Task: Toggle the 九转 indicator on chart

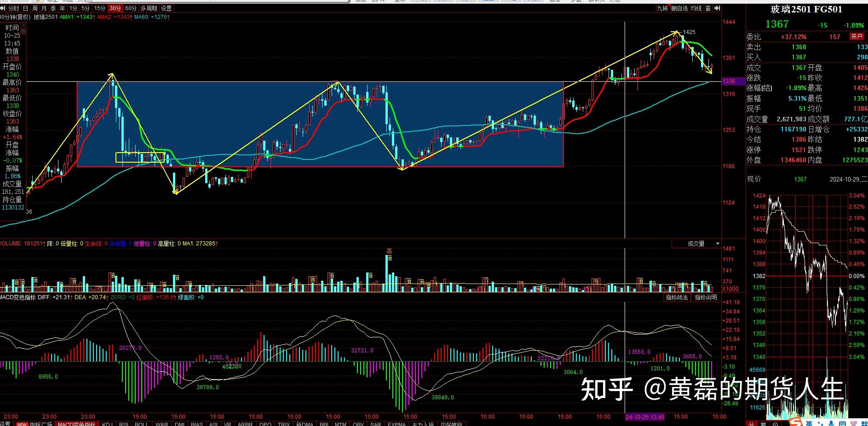Action: 662,8
